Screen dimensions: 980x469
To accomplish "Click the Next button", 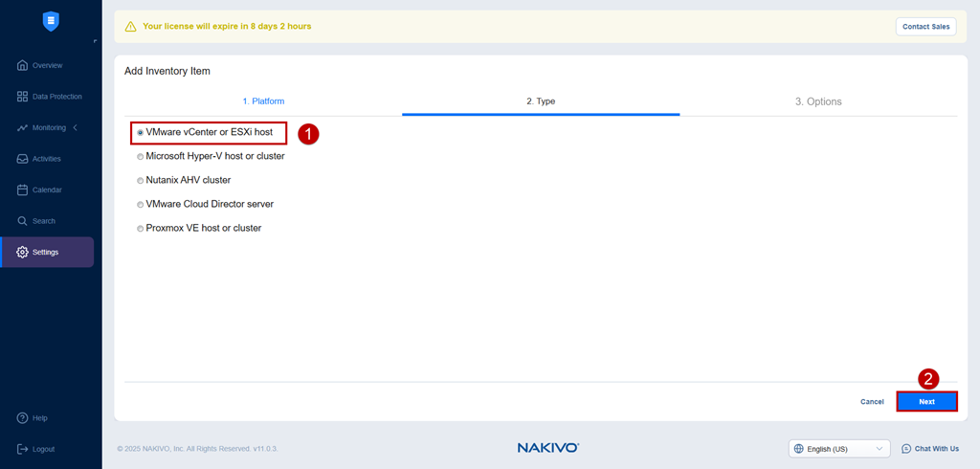I will [926, 401].
